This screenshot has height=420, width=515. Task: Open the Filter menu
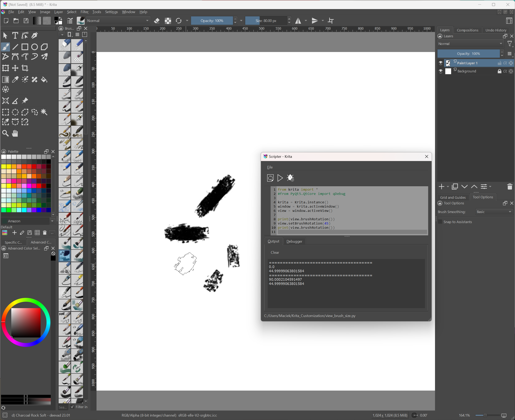click(84, 12)
